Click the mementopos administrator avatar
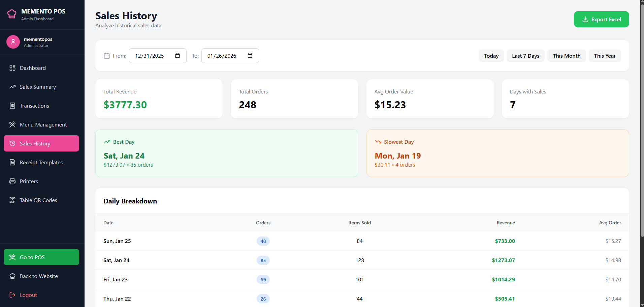The width and height of the screenshot is (644, 307). (x=13, y=42)
